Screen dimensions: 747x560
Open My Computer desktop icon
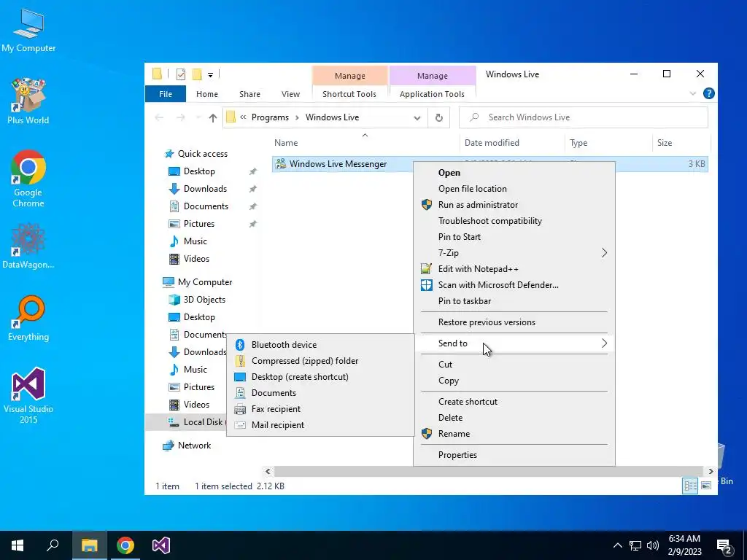28,30
